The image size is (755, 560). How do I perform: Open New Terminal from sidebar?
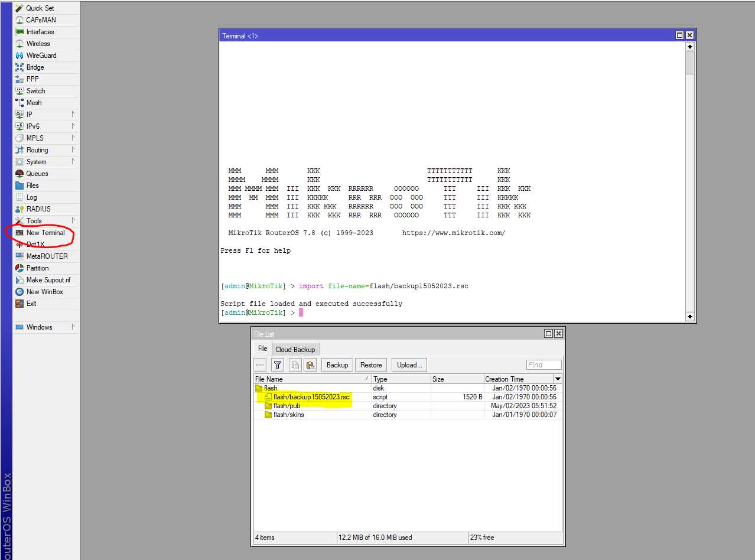(45, 233)
